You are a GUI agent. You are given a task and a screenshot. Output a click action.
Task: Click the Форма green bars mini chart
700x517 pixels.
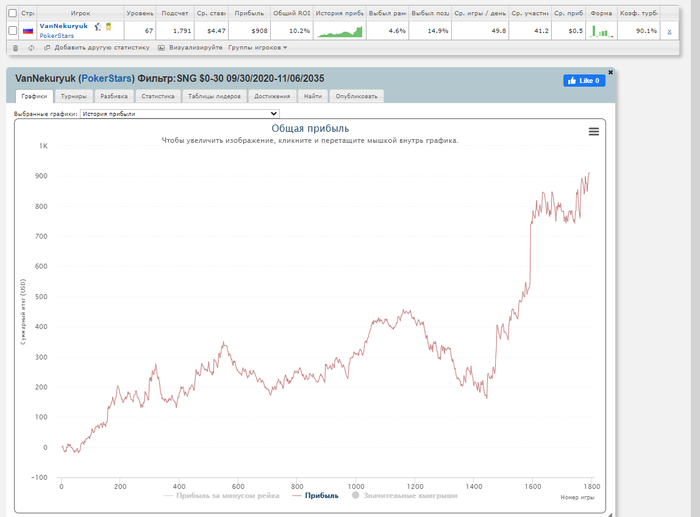tap(601, 31)
